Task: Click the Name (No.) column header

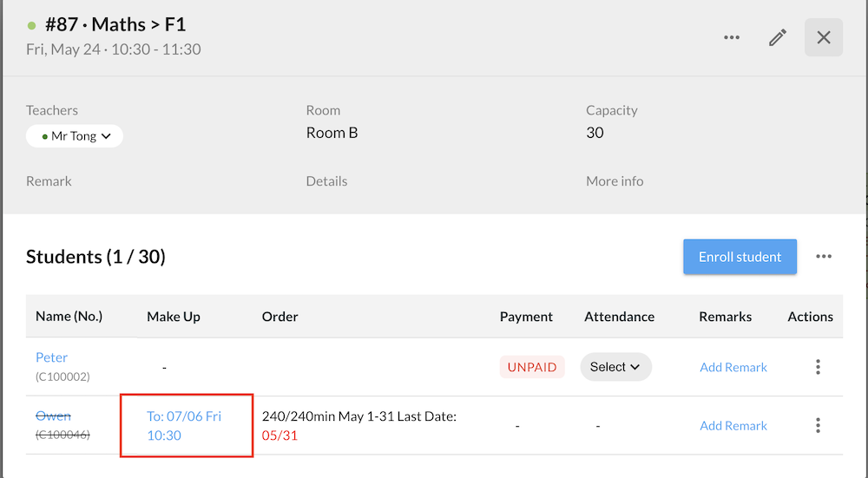Action: point(69,317)
